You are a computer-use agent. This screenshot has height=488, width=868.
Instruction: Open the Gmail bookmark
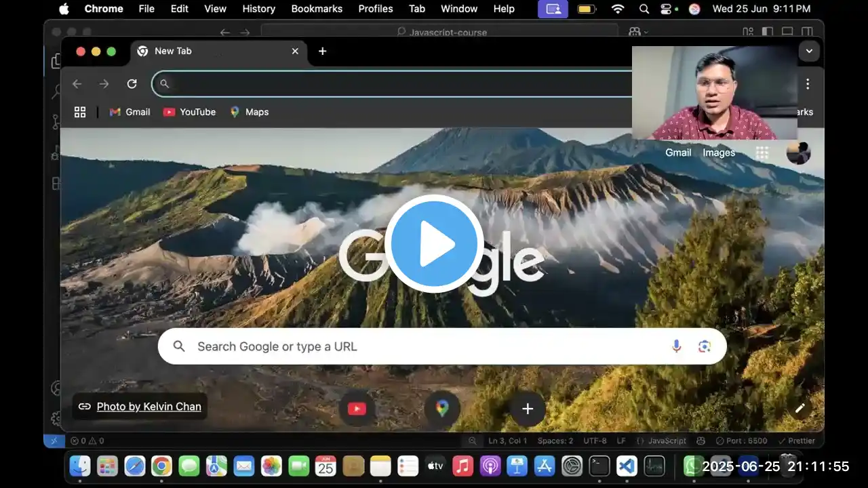[130, 112]
